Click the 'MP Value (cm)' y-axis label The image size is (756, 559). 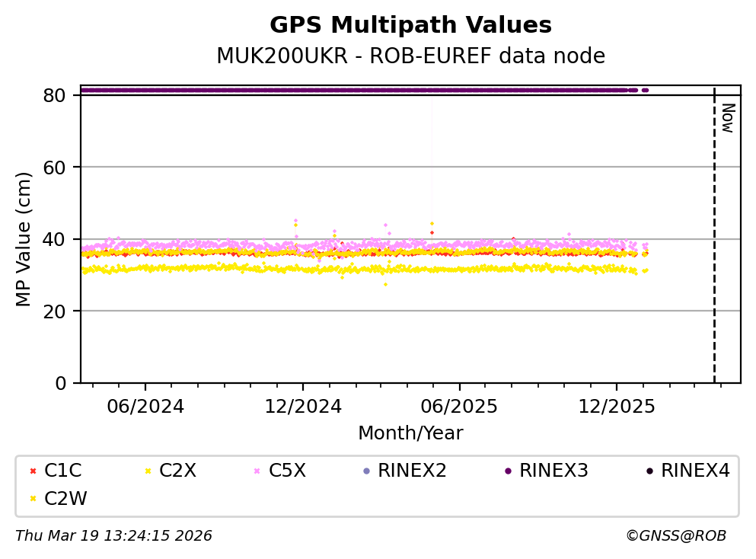(24, 239)
